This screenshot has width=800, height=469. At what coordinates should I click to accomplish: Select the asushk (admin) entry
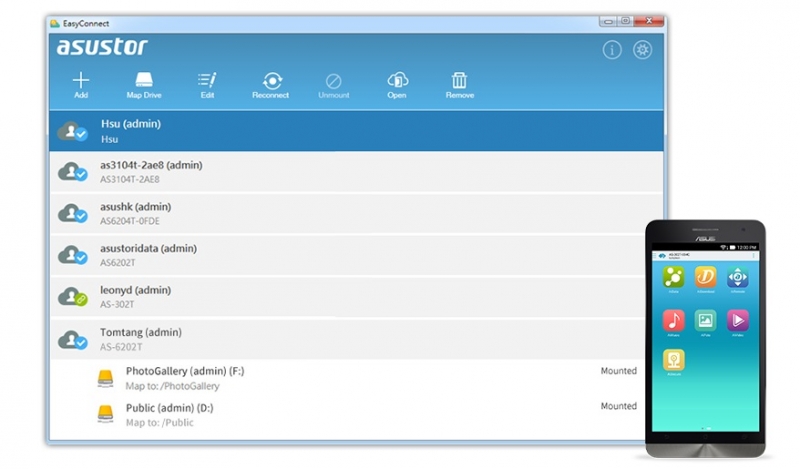coord(356,213)
